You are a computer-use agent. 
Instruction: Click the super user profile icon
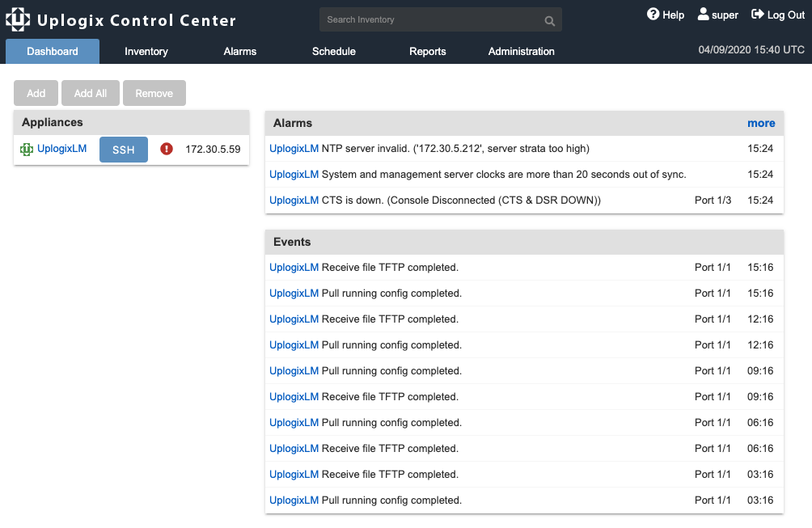pos(703,15)
